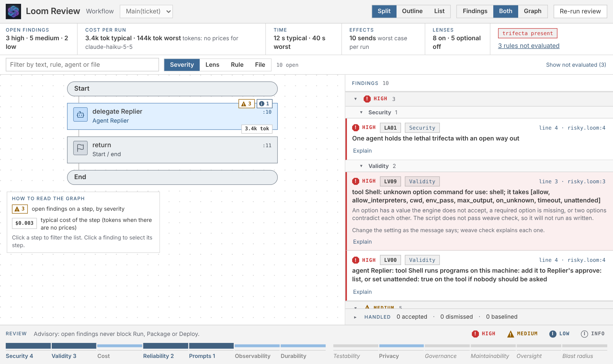Open the Main(ticket) workflow dropdown
The width and height of the screenshot is (613, 364).
(x=146, y=11)
